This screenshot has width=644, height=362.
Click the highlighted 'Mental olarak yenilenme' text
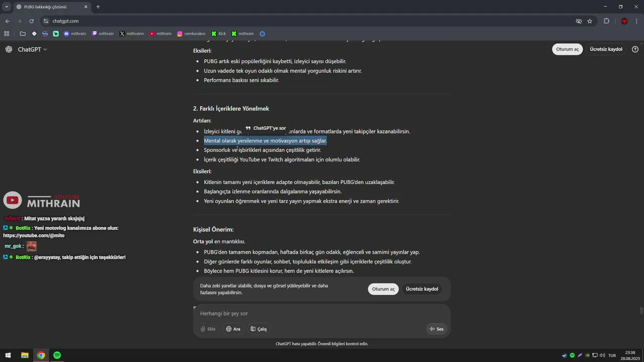[x=265, y=141]
